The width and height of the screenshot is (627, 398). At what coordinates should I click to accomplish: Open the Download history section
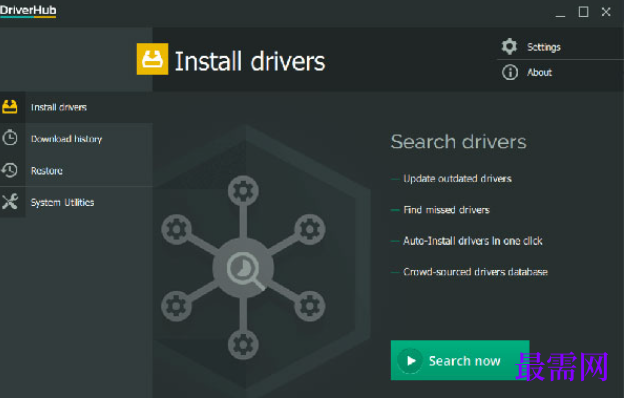[76, 138]
